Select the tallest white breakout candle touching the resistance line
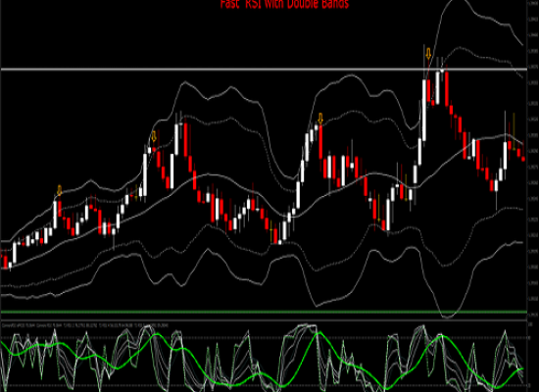The image size is (539, 392). pos(424,110)
